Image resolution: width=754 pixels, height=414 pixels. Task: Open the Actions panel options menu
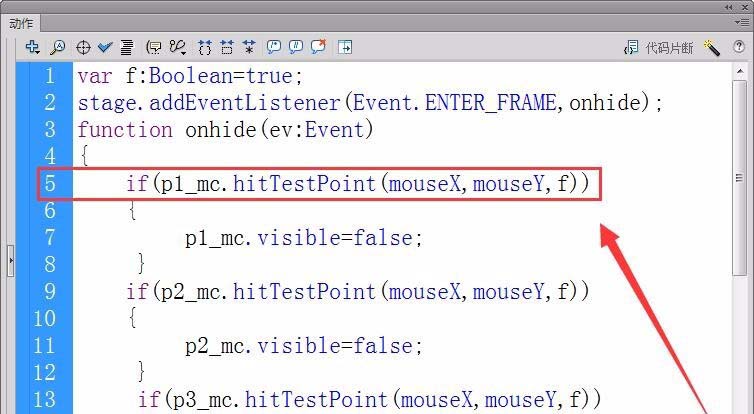[744, 22]
